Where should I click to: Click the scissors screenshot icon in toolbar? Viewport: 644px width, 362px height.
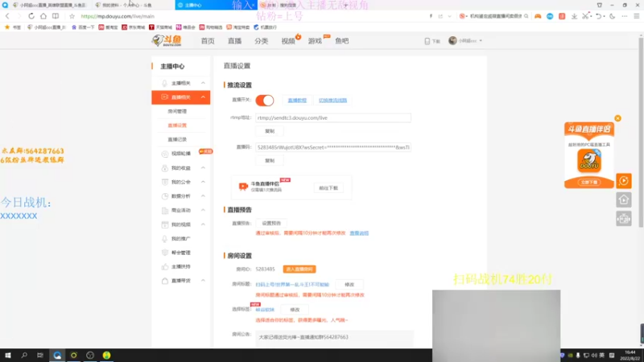[x=585, y=16]
